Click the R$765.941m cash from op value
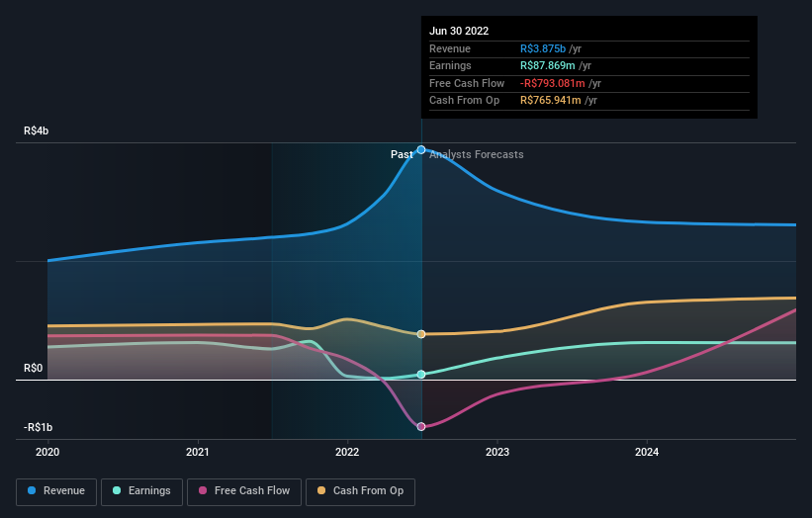Image resolution: width=812 pixels, height=518 pixels. point(551,101)
